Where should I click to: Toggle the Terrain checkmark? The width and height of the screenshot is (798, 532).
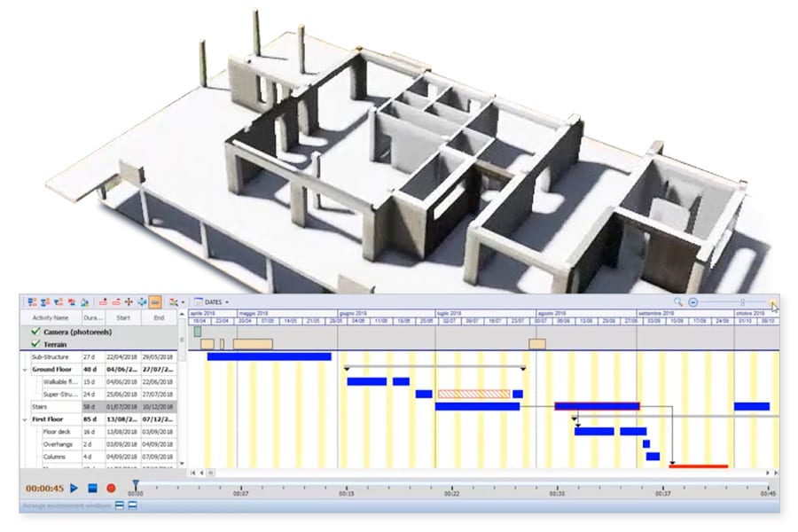[x=35, y=344]
